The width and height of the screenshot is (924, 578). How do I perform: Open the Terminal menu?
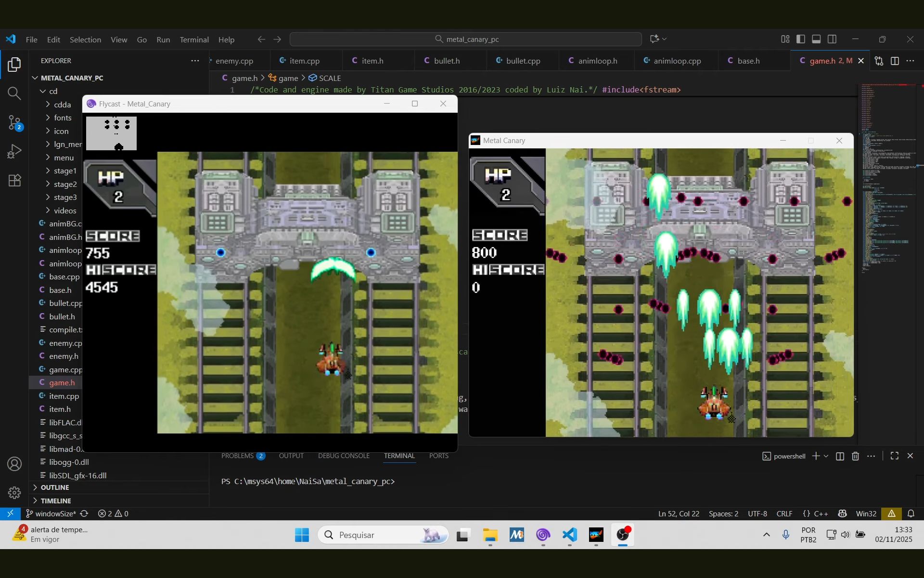point(194,39)
